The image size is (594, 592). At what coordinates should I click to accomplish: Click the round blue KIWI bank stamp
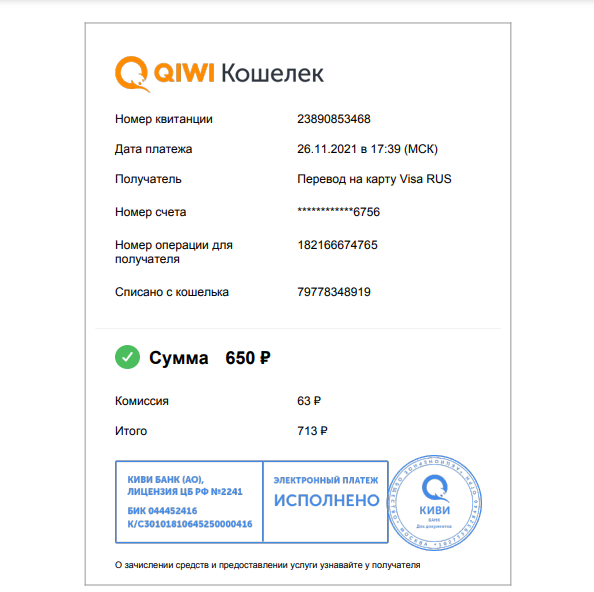point(435,502)
